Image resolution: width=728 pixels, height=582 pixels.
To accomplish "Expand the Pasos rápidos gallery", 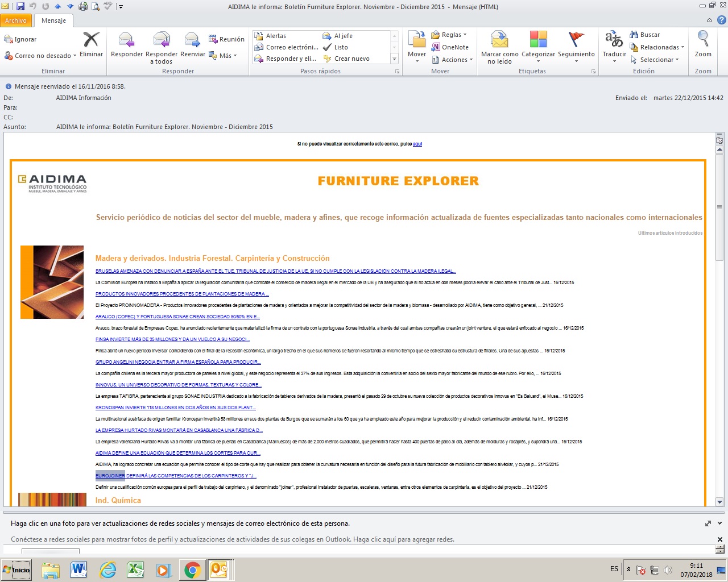I will (394, 59).
